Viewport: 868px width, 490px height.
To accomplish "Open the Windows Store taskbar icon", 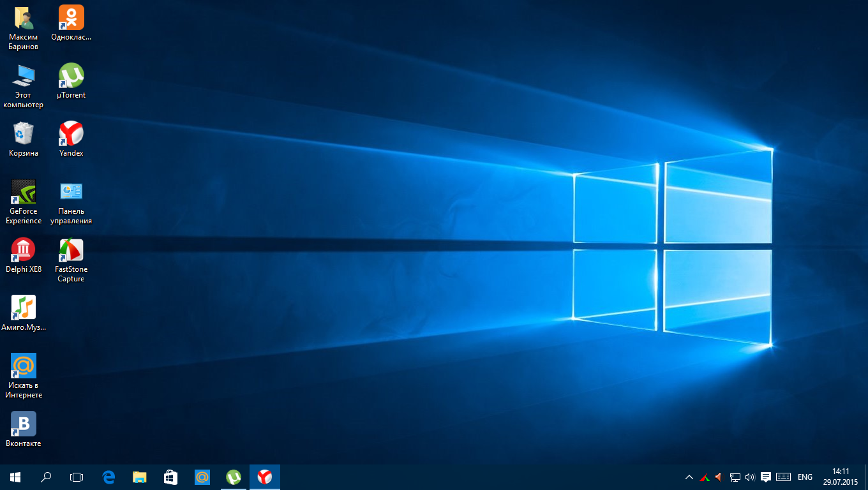I will coord(170,477).
